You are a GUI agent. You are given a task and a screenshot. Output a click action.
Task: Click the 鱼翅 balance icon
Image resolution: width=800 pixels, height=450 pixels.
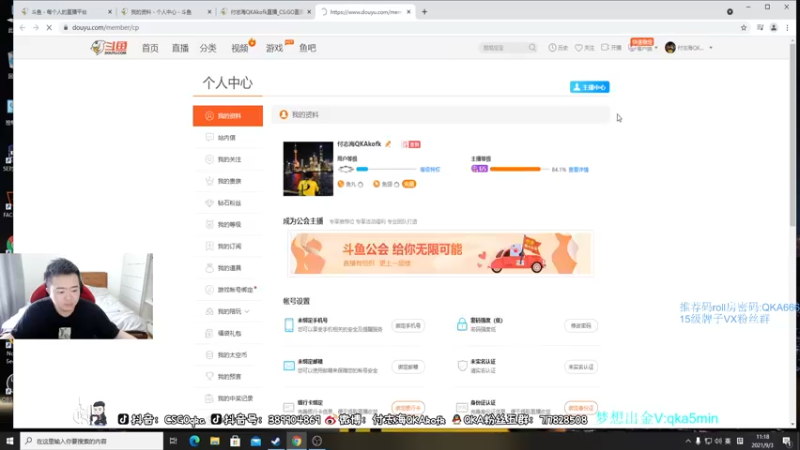[x=377, y=184]
